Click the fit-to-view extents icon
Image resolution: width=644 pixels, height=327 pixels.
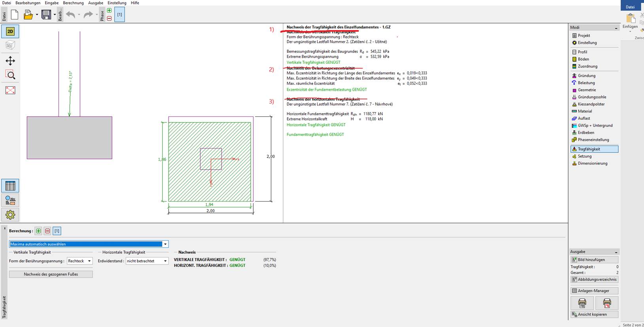pos(10,90)
